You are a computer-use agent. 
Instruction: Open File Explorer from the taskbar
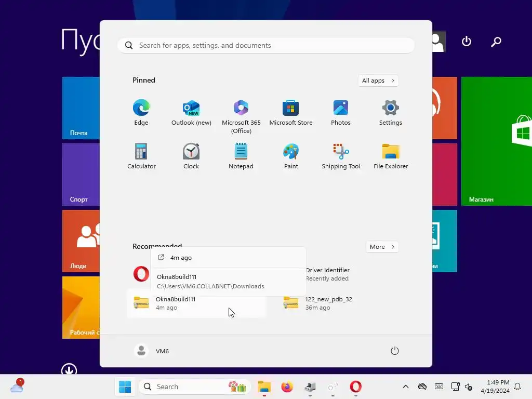264,387
